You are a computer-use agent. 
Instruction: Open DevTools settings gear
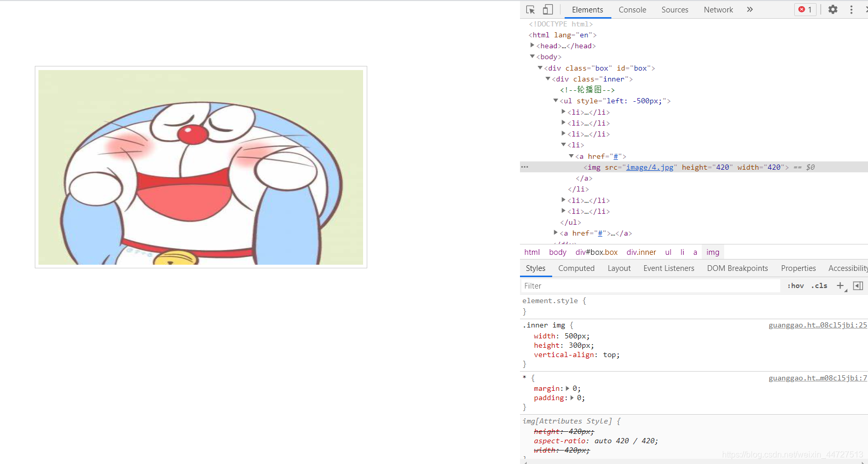pos(833,9)
